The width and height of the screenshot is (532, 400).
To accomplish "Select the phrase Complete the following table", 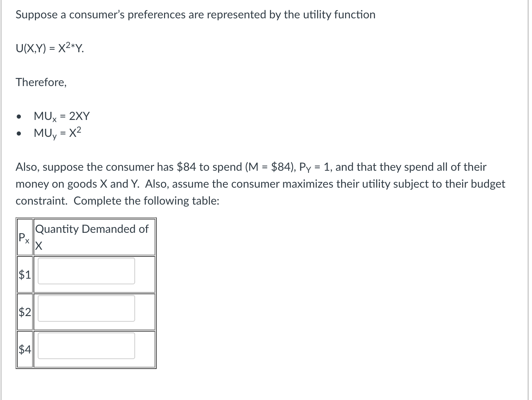I will pos(146,201).
